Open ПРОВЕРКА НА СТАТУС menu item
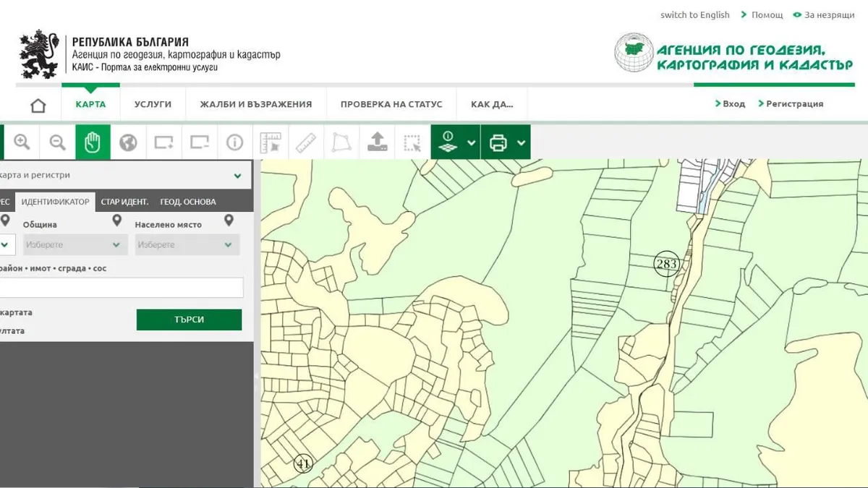Viewport: 868px width, 488px height. pos(391,104)
